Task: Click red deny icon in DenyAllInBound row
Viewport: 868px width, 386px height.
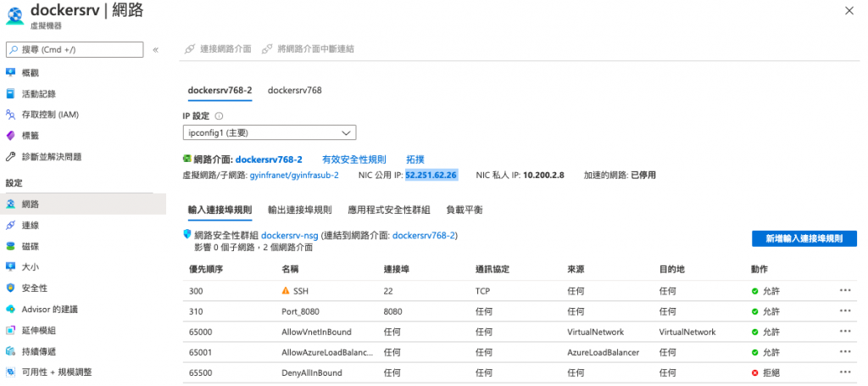Action: [754, 373]
